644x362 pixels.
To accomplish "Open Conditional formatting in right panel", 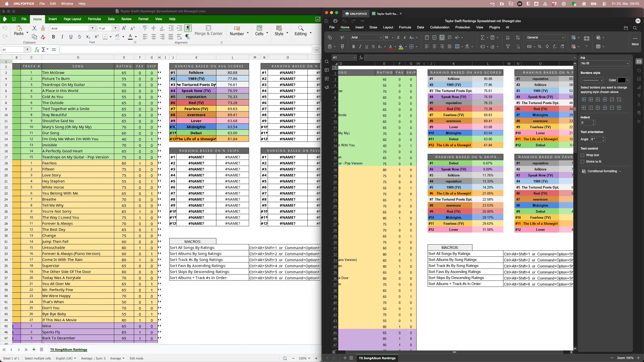I will click(x=602, y=171).
